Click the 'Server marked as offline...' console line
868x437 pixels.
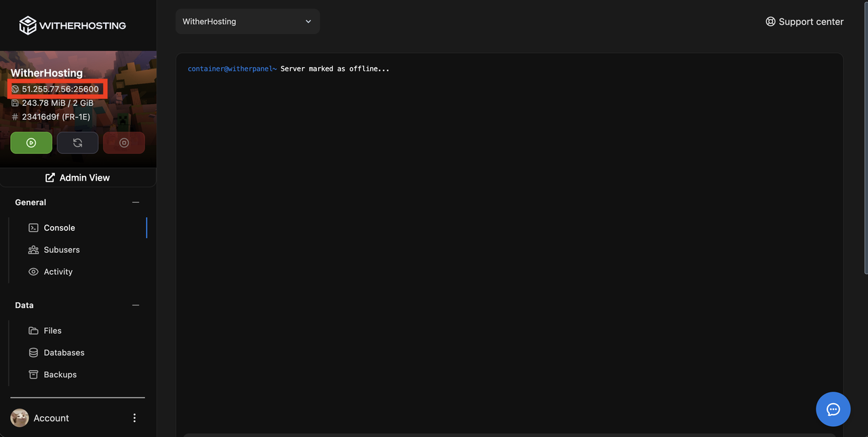335,69
